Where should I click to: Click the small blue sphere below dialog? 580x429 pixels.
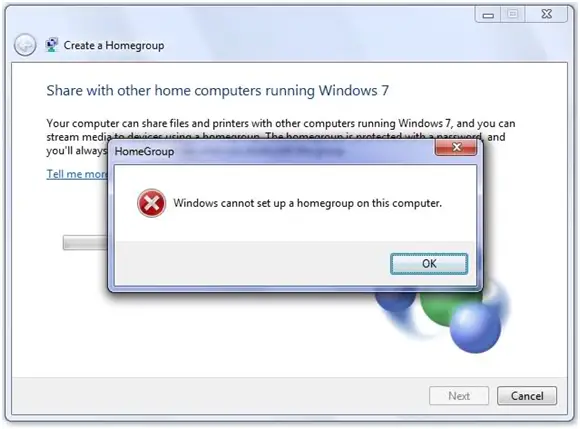point(395,301)
